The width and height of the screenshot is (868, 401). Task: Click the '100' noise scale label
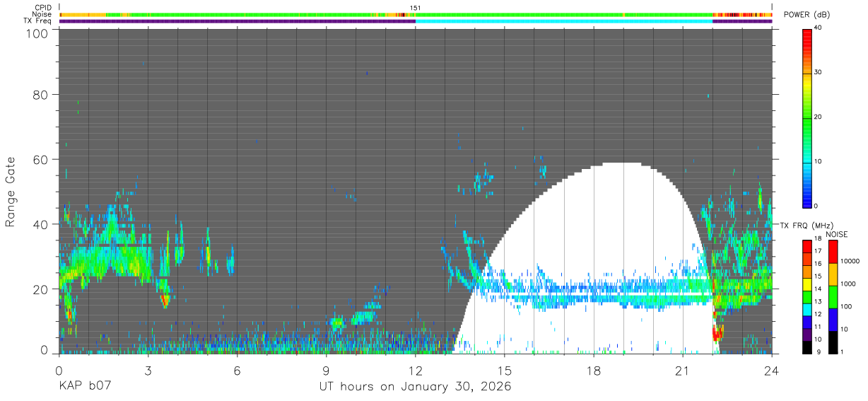(x=847, y=306)
